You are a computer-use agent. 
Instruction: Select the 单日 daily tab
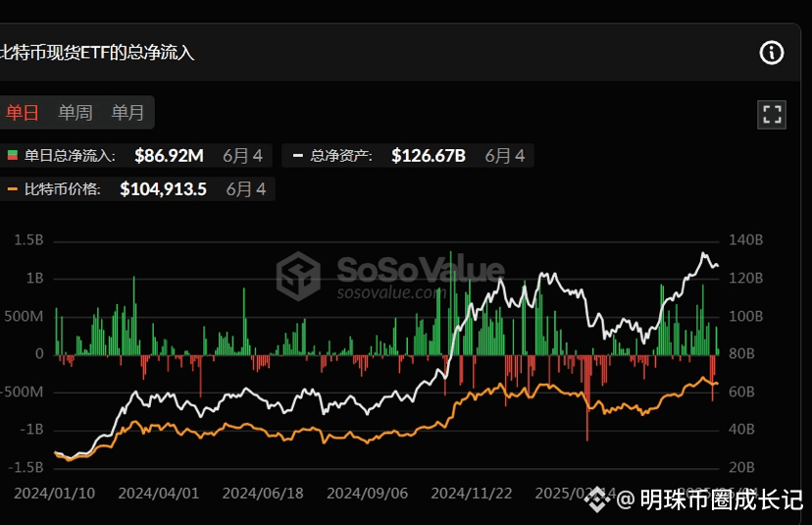(x=23, y=113)
